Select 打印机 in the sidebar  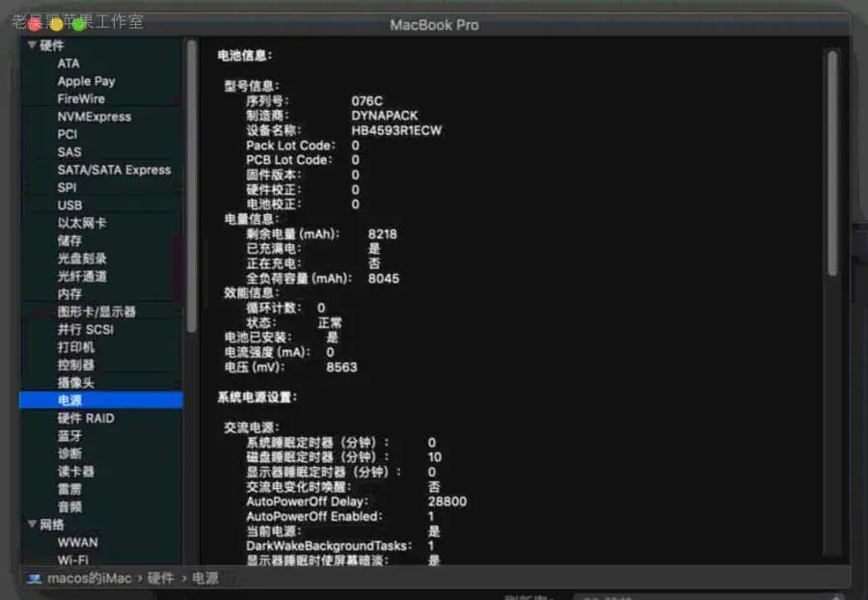pos(76,347)
